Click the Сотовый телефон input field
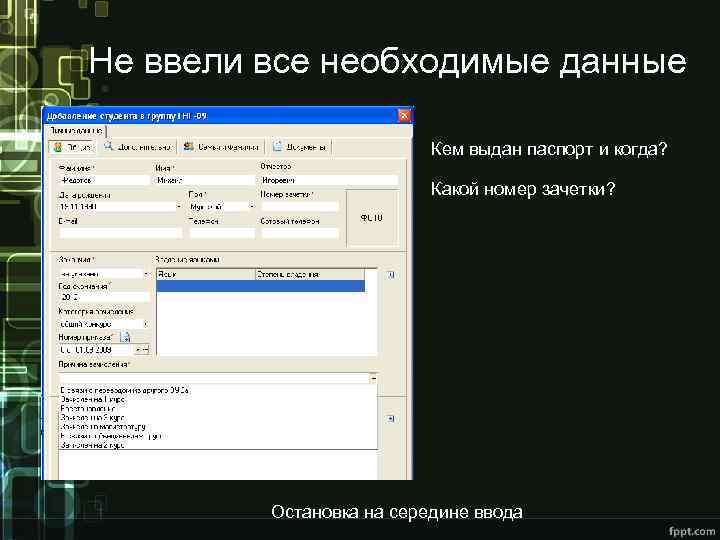 300,233
